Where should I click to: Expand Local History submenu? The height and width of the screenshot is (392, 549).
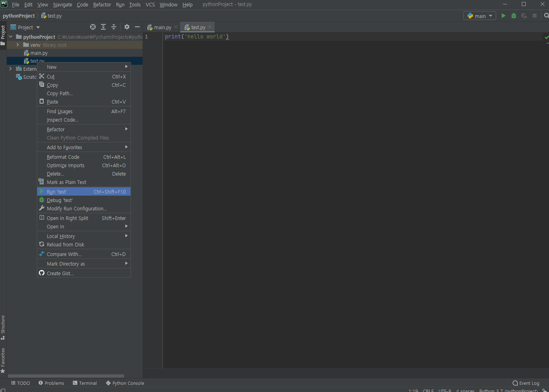click(x=84, y=236)
